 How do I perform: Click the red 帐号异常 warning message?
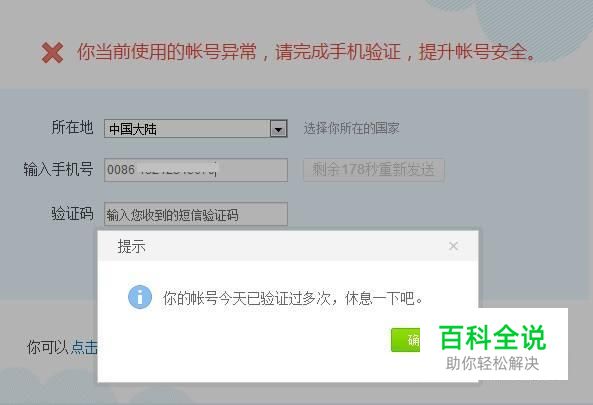tap(306, 52)
